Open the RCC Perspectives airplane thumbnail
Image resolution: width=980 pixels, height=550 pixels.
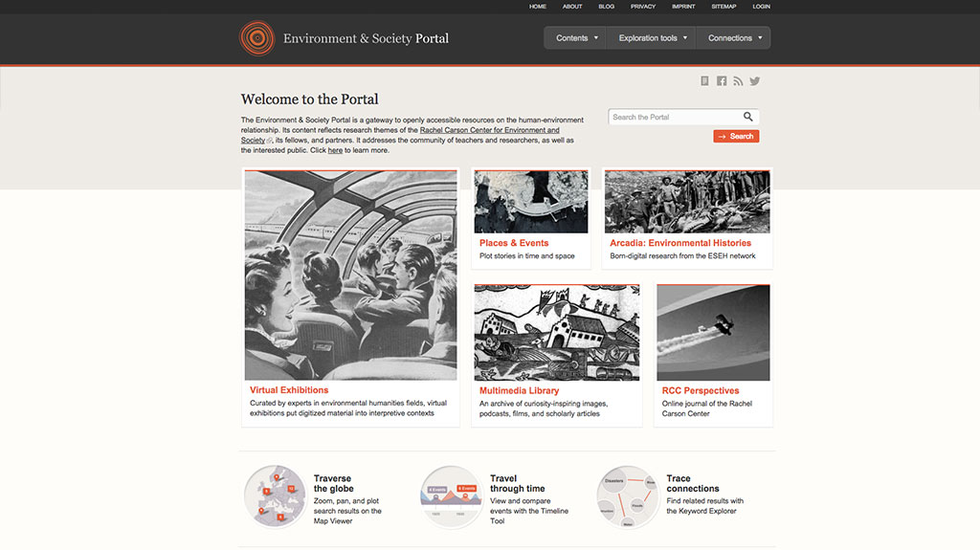(713, 333)
